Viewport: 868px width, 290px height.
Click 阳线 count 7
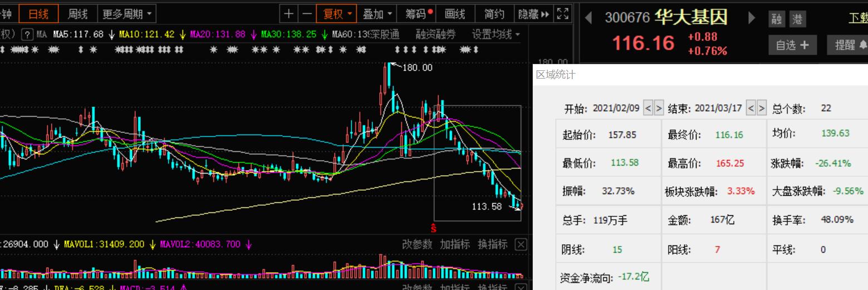pyautogui.click(x=717, y=250)
